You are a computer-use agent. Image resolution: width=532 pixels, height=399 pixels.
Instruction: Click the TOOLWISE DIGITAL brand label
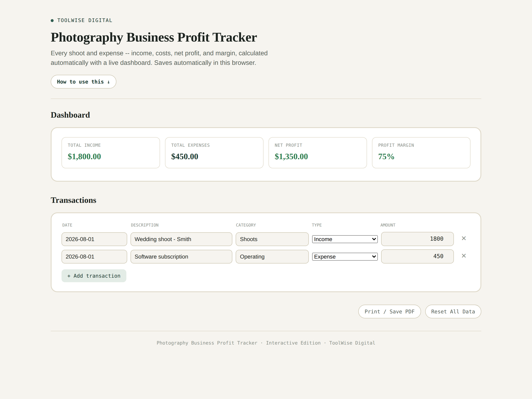(x=85, y=20)
